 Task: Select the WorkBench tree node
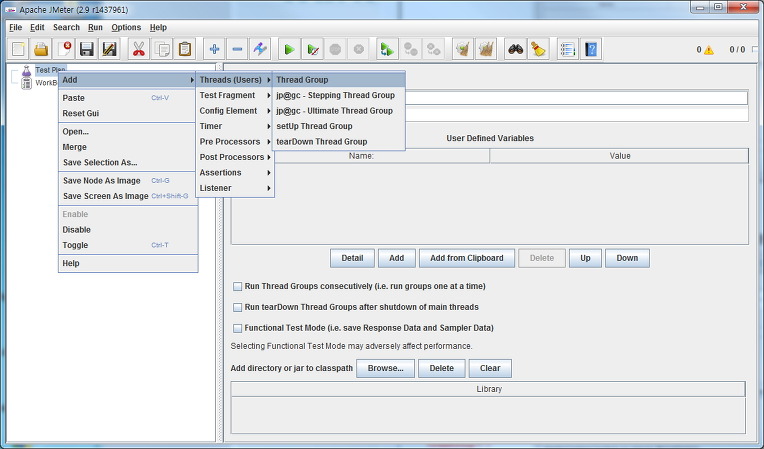click(46, 83)
